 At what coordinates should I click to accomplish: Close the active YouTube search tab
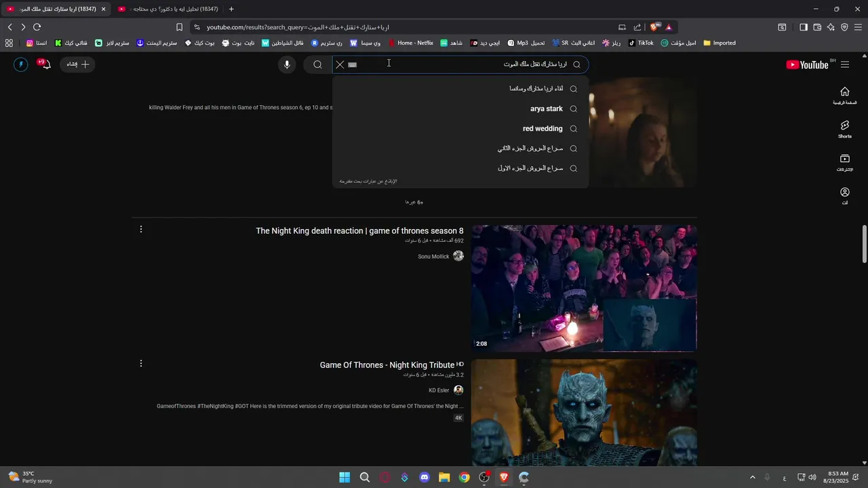[x=104, y=9]
